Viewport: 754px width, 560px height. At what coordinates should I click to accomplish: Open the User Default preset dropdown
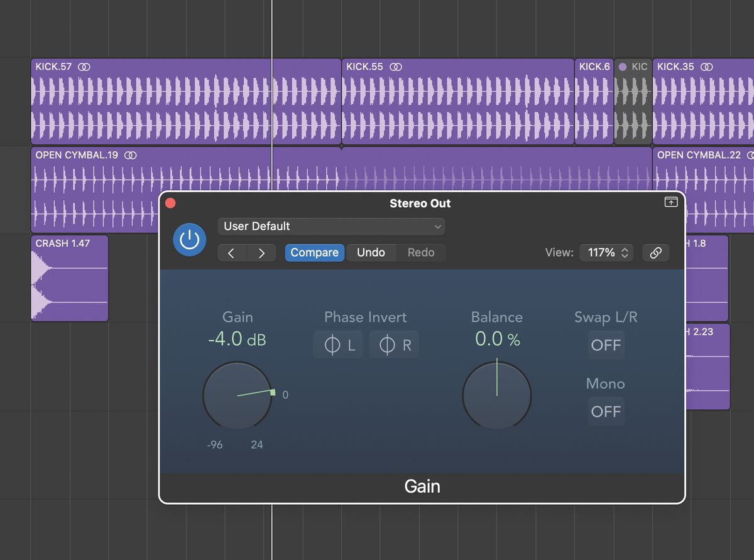(x=331, y=226)
